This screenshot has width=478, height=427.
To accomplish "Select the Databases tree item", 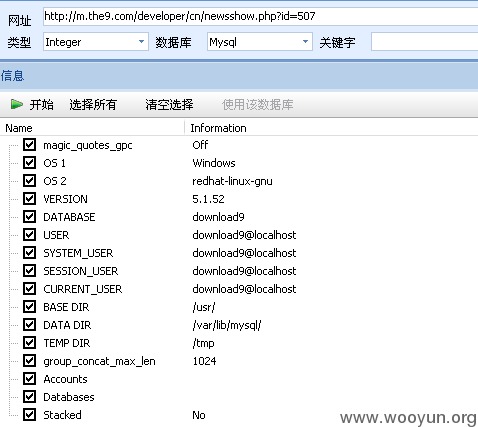I will (x=69, y=397).
